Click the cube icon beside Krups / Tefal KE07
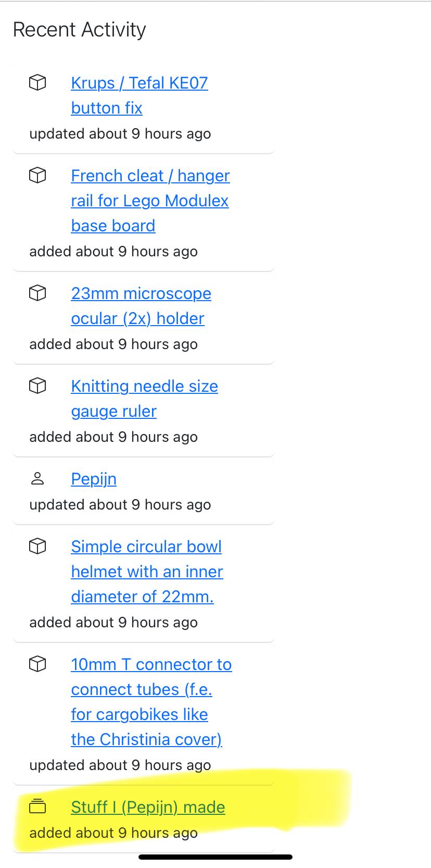431x868 pixels. (37, 83)
